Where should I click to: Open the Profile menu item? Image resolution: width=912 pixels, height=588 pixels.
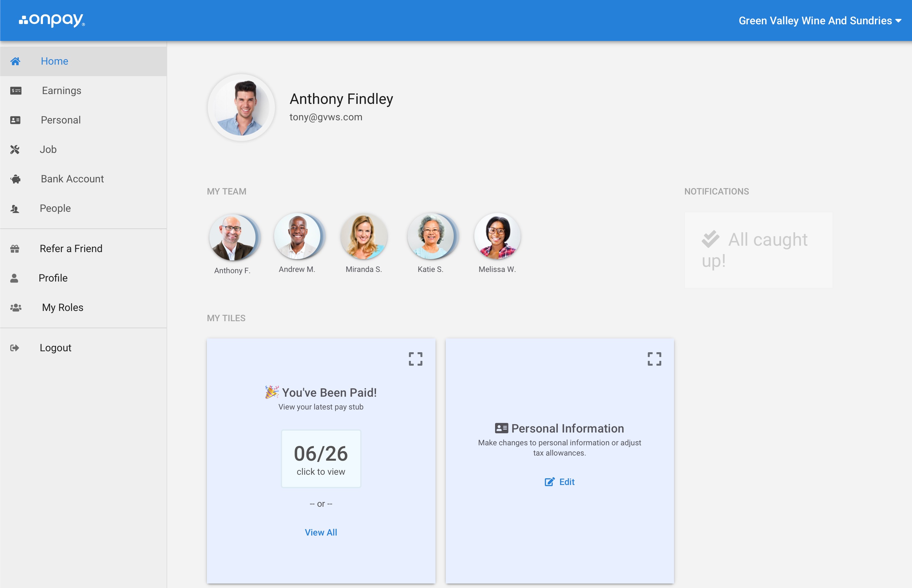click(x=53, y=278)
